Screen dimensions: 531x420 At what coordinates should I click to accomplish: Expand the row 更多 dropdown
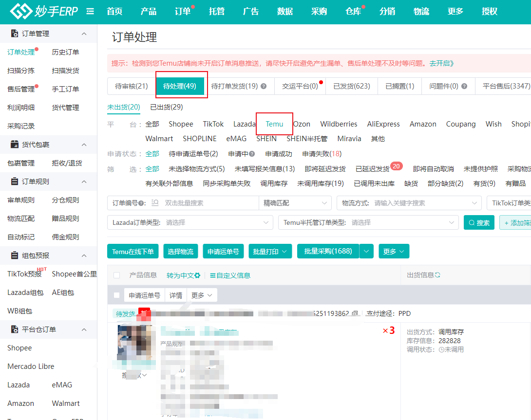[x=202, y=295]
